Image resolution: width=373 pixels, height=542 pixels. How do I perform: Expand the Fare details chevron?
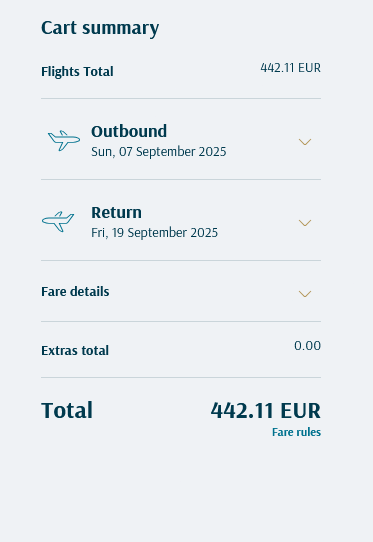point(305,293)
